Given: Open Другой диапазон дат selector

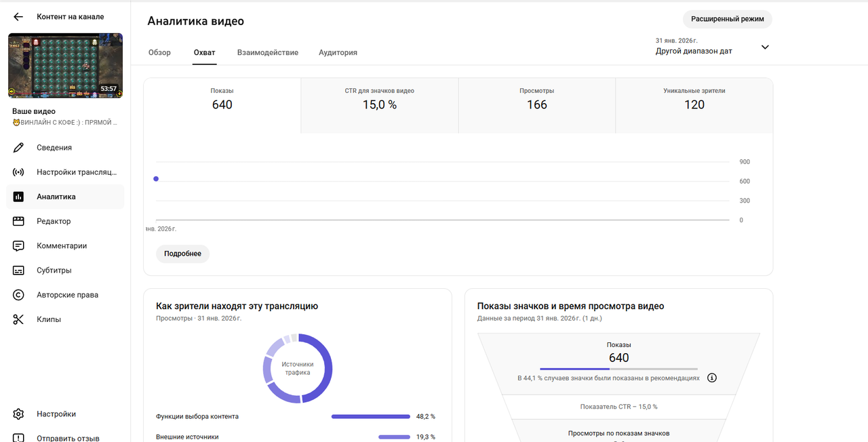Looking at the screenshot, I should coord(712,46).
